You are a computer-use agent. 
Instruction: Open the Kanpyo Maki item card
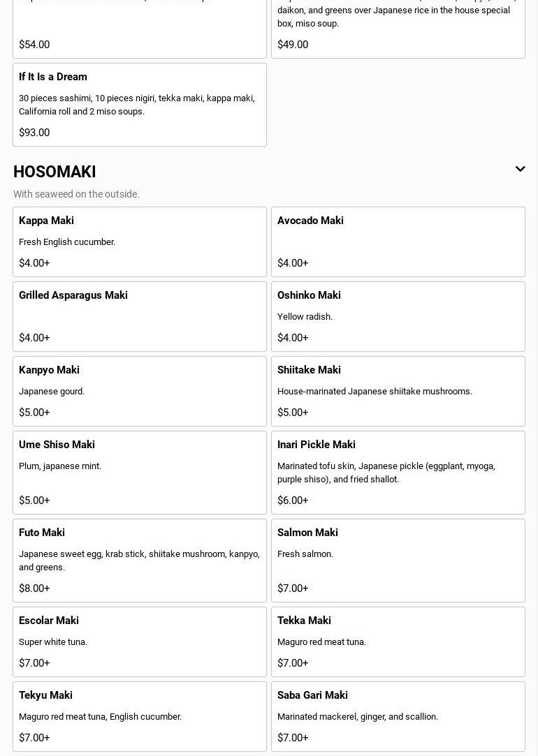click(x=139, y=391)
